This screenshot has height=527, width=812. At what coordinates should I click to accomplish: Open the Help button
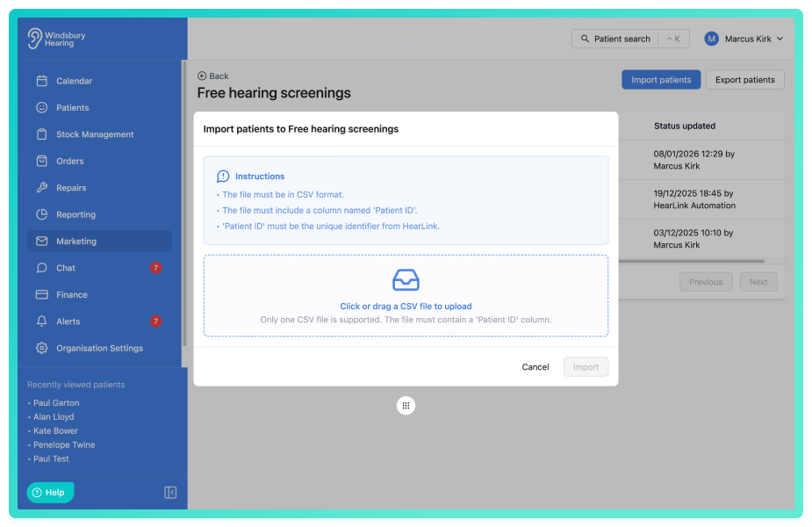pyautogui.click(x=50, y=492)
